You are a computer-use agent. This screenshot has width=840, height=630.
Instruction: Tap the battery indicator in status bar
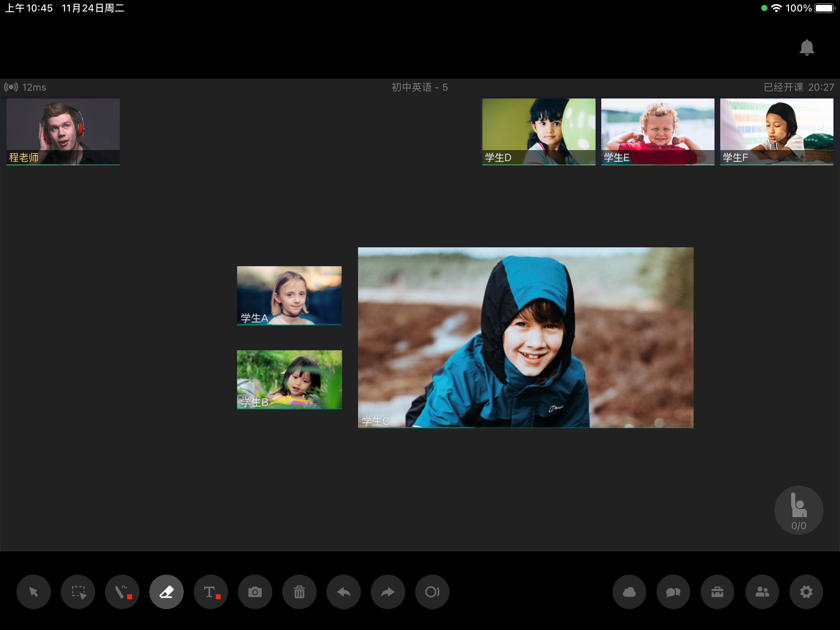click(825, 8)
